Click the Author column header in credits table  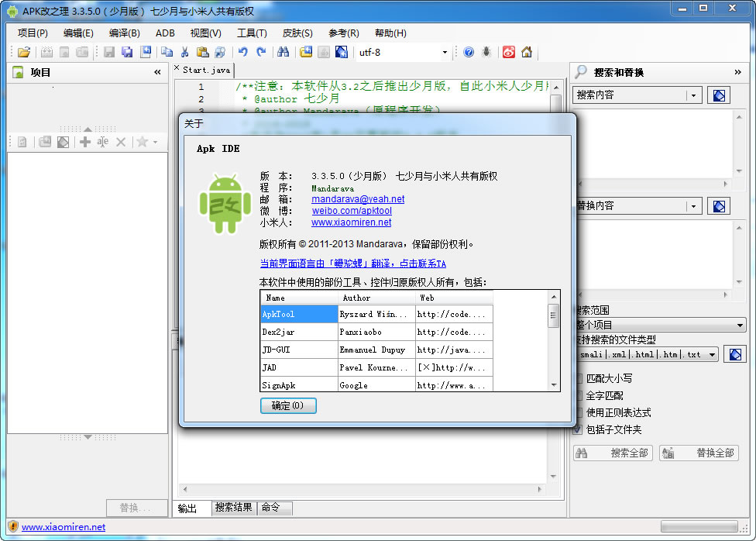coord(376,298)
